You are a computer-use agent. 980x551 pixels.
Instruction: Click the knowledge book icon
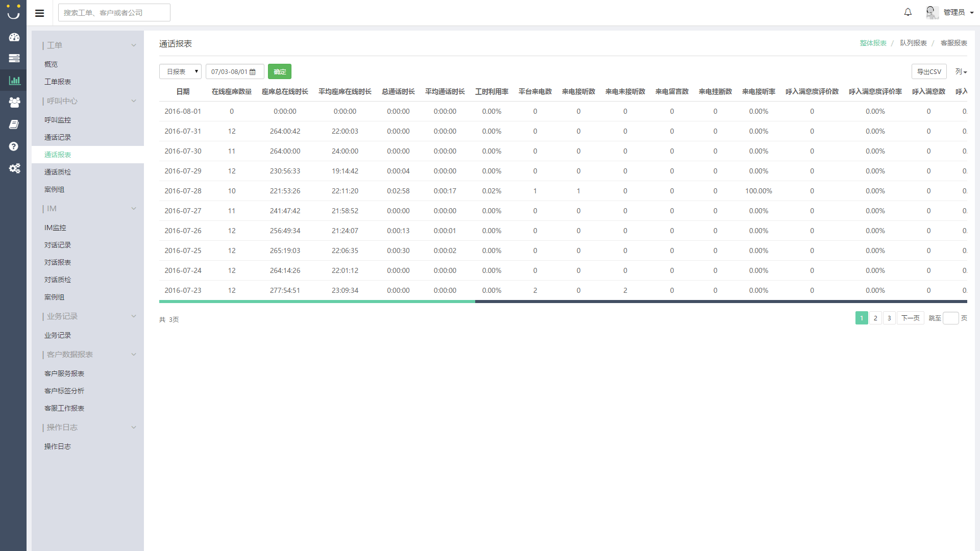point(14,124)
